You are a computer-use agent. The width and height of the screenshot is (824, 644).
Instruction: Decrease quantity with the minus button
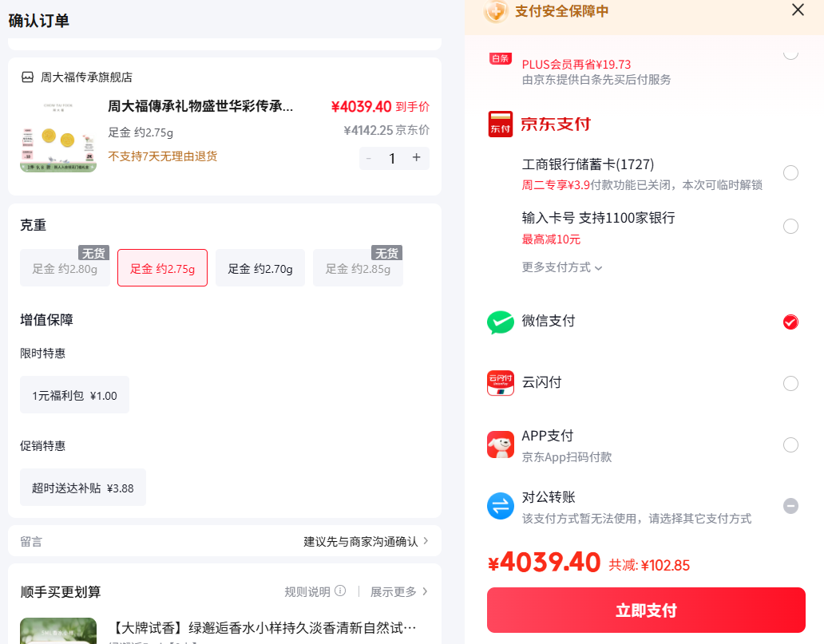[x=369, y=158]
